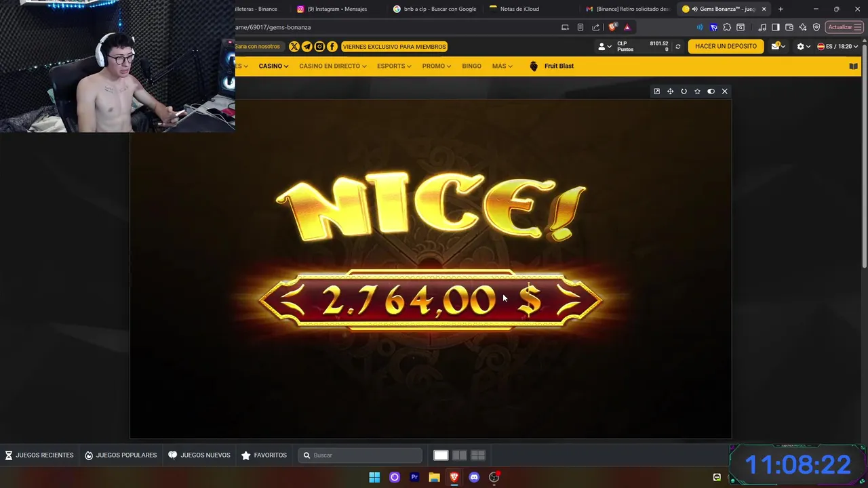Click VIERNES EXCLUSIVO PARA MIEMBROS banner
This screenshot has width=868, height=488.
[394, 47]
